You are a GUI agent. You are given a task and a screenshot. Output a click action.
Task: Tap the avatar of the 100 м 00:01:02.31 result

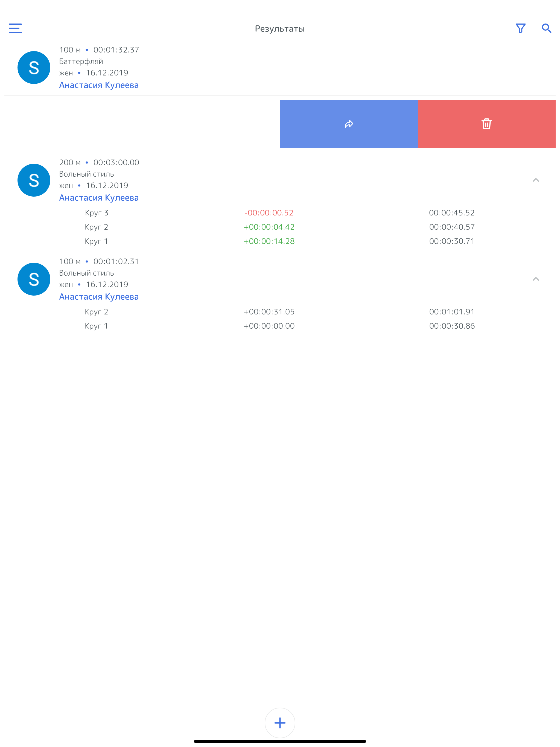[34, 279]
